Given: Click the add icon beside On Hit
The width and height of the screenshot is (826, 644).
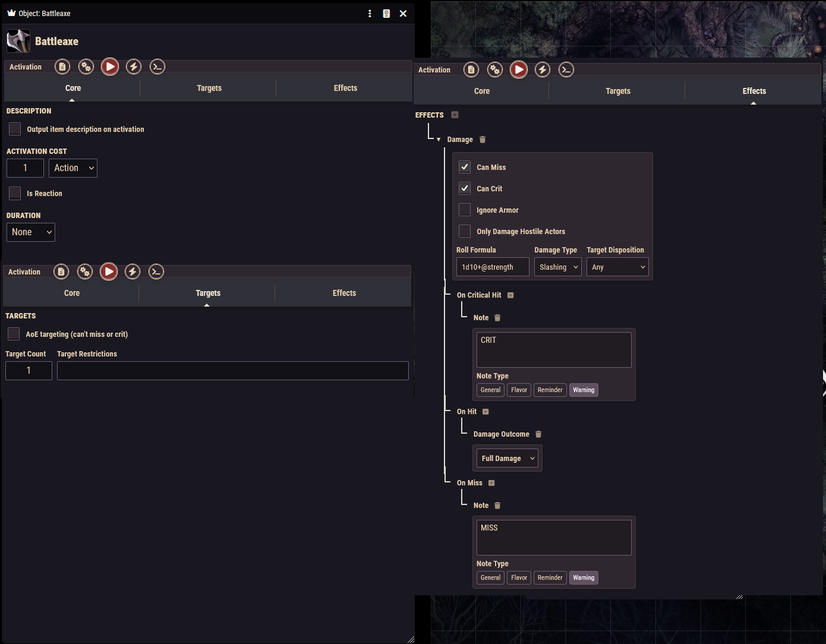Looking at the screenshot, I should click(x=485, y=412).
